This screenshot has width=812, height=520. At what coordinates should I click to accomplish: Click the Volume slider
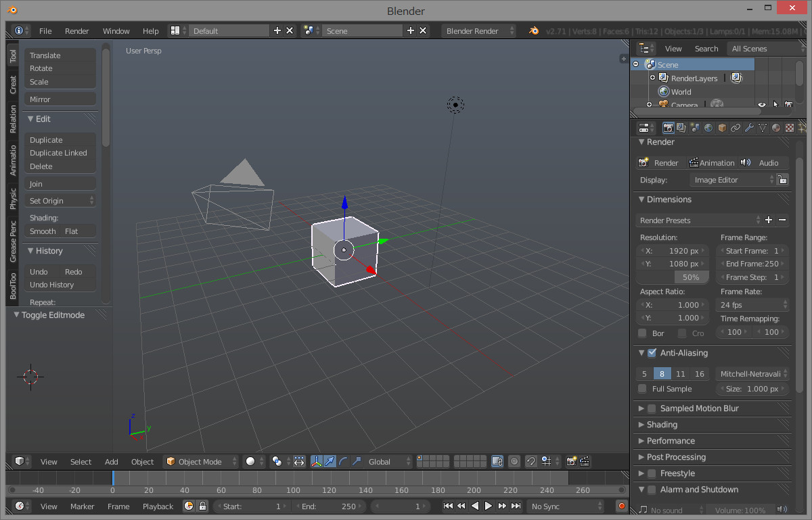tap(740, 511)
